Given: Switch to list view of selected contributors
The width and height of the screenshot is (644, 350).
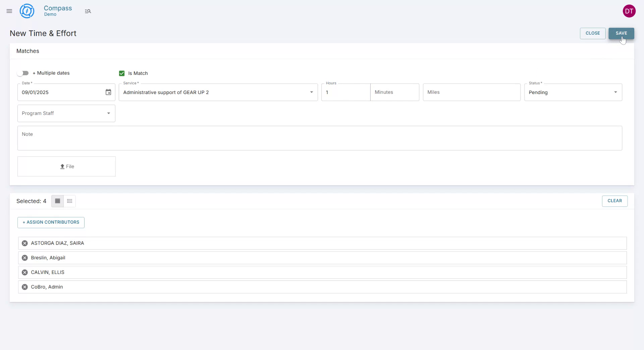Looking at the screenshot, I should coord(57,201).
